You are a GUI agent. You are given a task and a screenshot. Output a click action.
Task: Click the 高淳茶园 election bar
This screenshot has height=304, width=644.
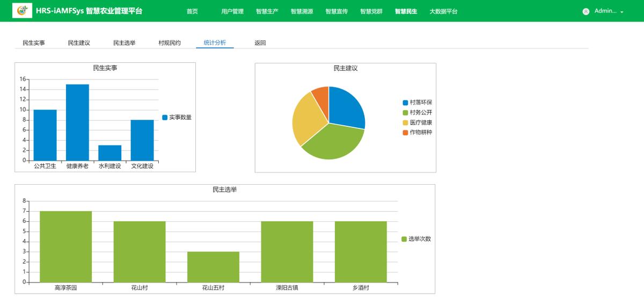coord(65,247)
